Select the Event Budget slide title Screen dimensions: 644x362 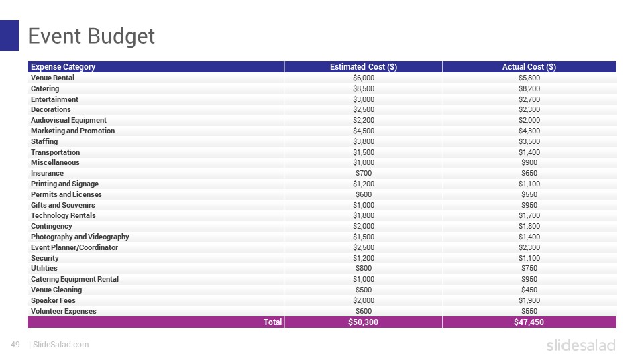pyautogui.click(x=91, y=36)
